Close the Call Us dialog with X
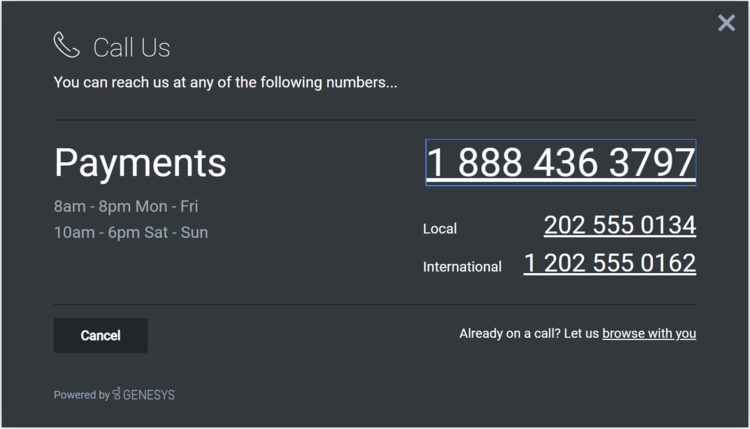 pyautogui.click(x=726, y=23)
